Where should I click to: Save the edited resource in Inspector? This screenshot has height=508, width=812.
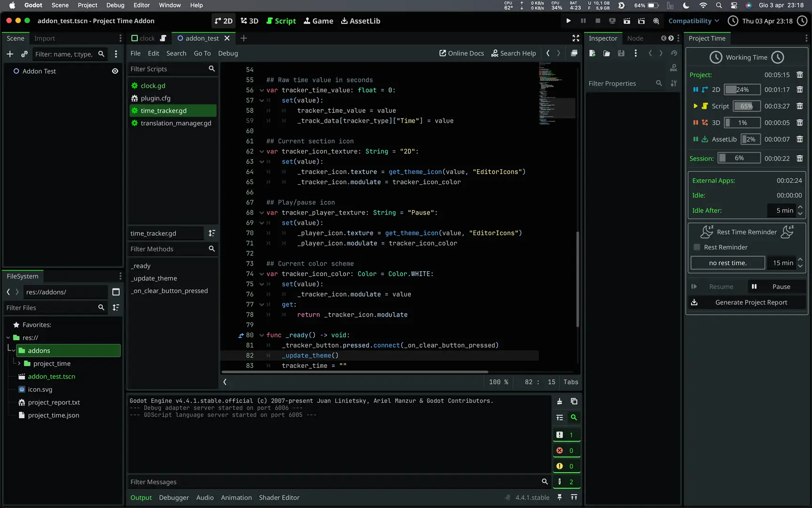(621, 53)
